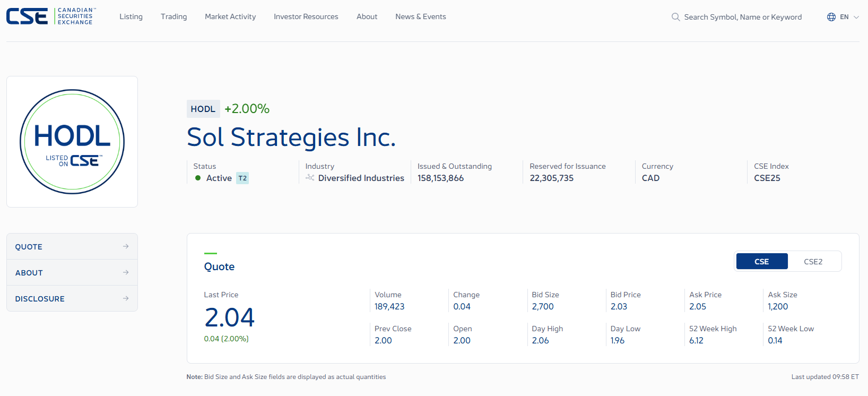Click the 22,305,735 reserved for issuance value
Screen dimensions: 868x396
(x=552, y=178)
